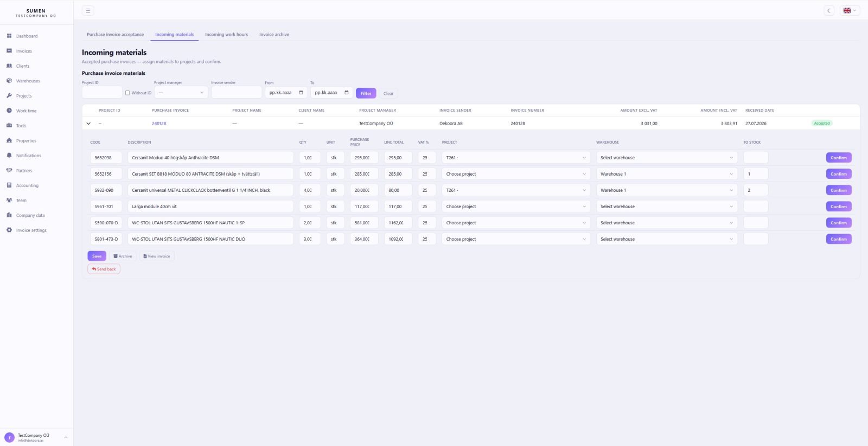Apply filters with the Filter button
This screenshot has width=868, height=446.
click(366, 93)
